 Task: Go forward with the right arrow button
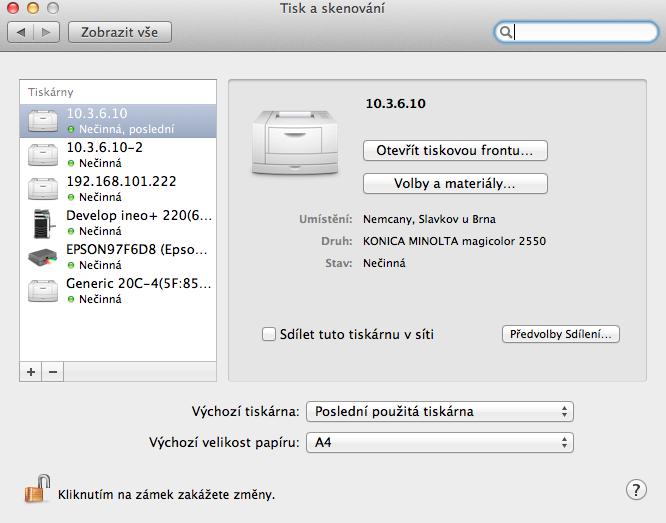(46, 32)
